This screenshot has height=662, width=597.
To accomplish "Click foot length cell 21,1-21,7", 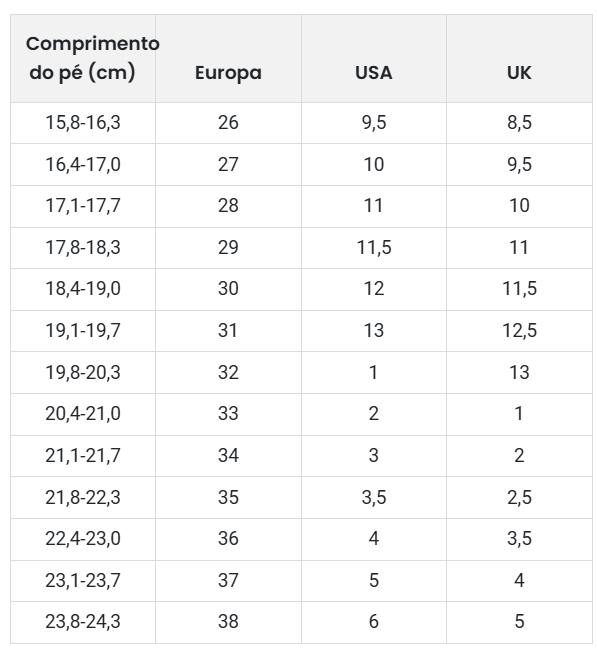I will [83, 456].
